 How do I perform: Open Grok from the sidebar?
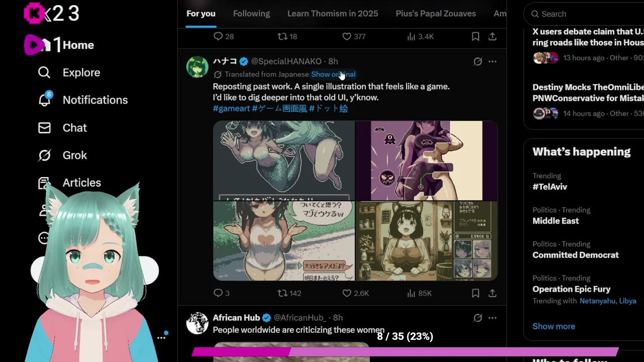tap(62, 155)
